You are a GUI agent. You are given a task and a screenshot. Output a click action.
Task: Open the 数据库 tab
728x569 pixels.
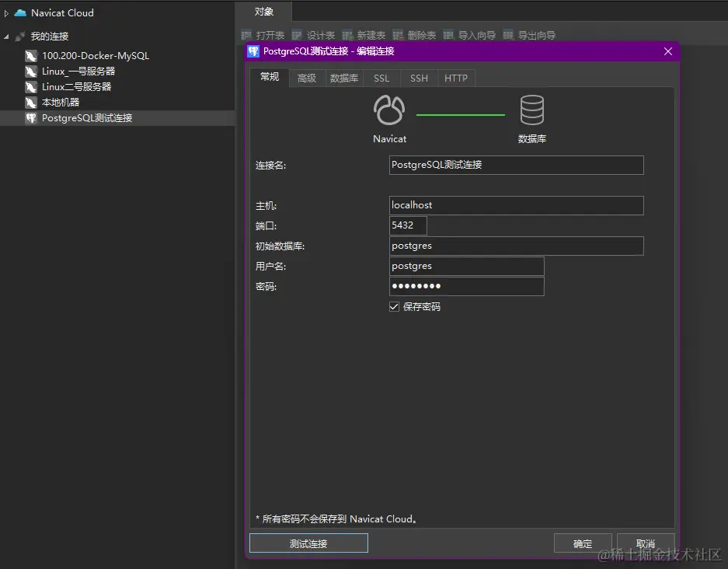pos(344,78)
